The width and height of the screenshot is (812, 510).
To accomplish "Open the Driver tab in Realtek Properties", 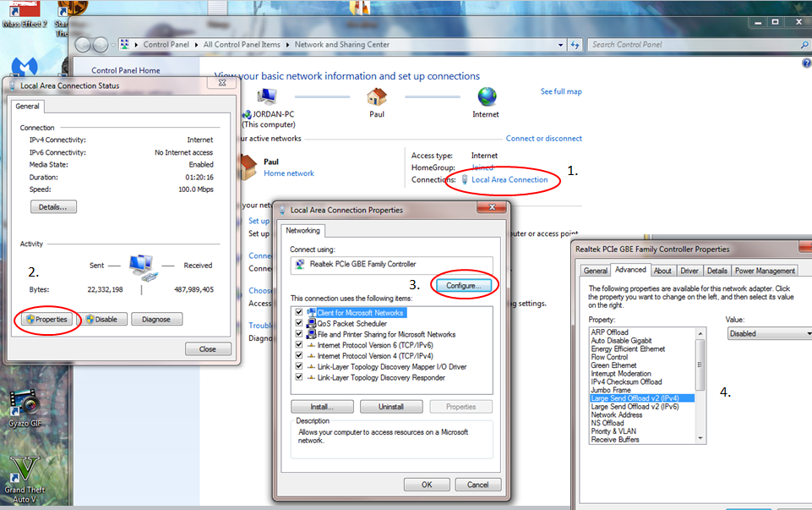I will click(689, 271).
